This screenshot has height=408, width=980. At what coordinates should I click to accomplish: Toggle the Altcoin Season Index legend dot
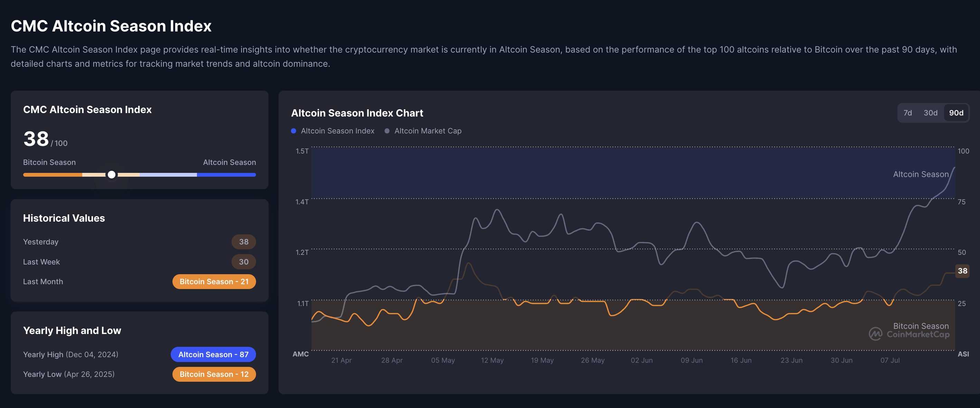pyautogui.click(x=293, y=131)
